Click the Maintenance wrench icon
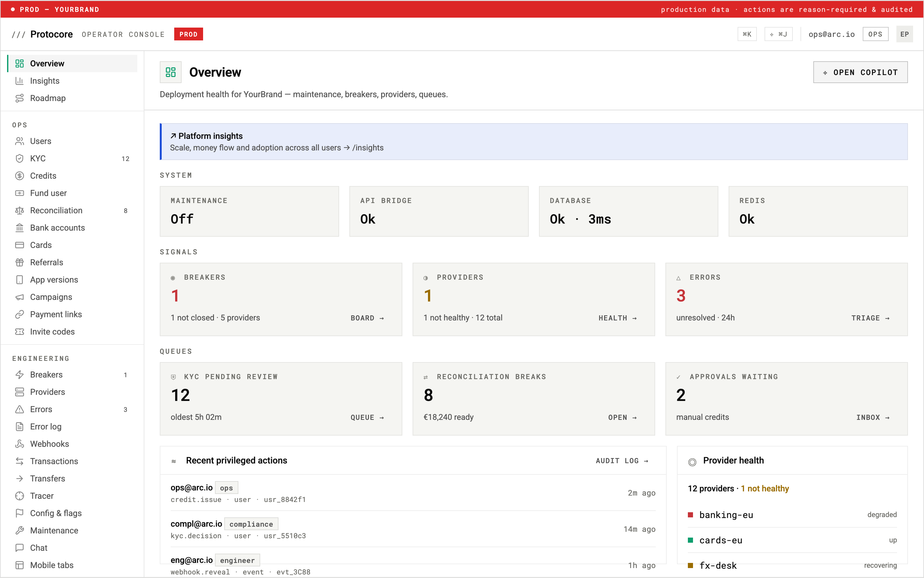The height and width of the screenshot is (578, 924). [x=20, y=531]
